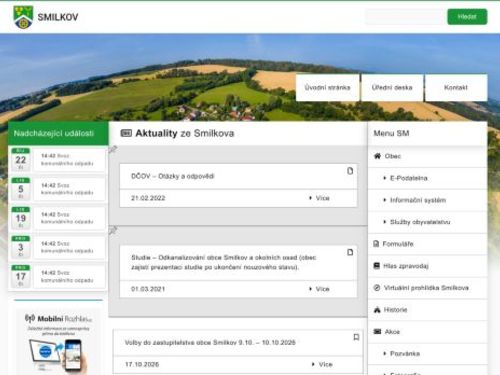The height and width of the screenshot is (375, 500).
Task: Click the document icon on the Studie card
Action: click(x=350, y=252)
